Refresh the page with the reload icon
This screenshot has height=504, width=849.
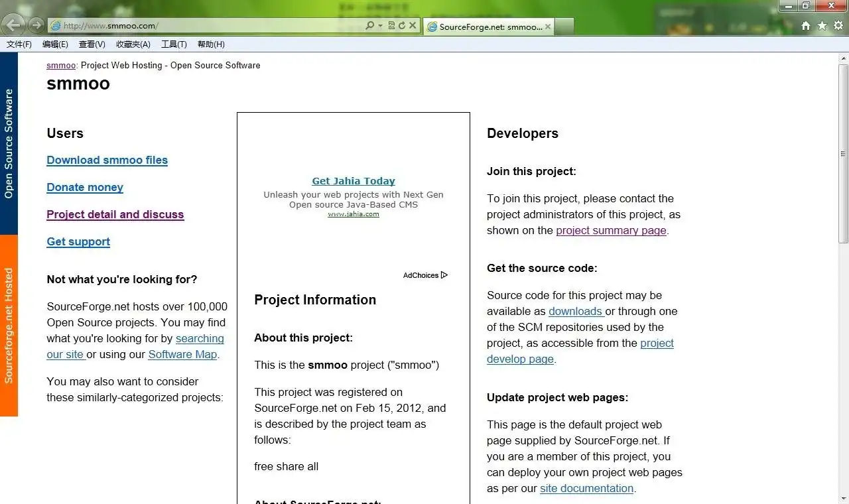coord(401,25)
